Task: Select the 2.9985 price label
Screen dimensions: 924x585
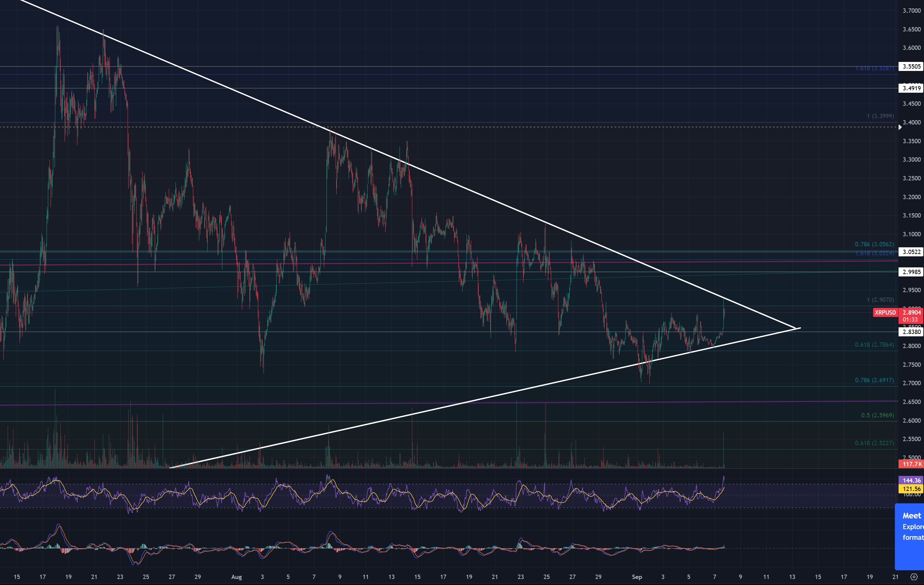Action: tap(911, 272)
